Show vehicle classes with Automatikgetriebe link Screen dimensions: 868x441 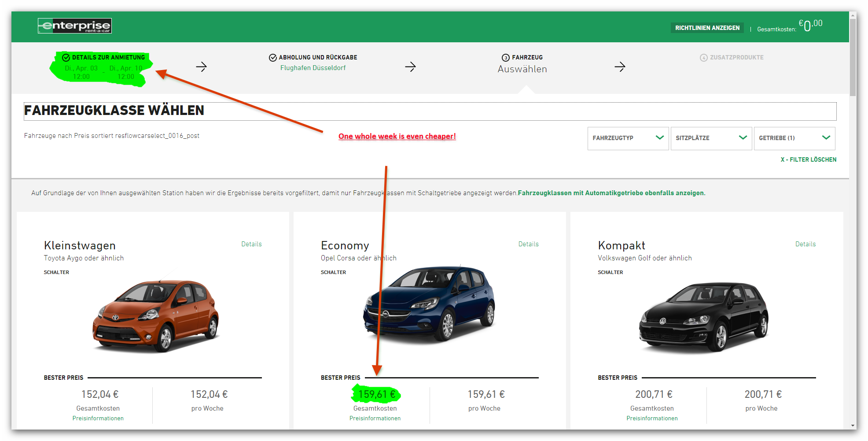point(611,193)
